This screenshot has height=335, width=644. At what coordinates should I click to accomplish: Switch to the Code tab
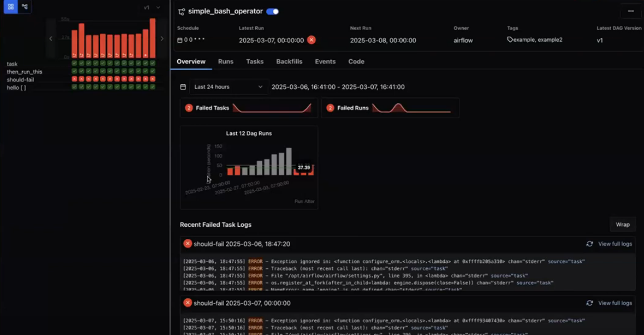(356, 62)
